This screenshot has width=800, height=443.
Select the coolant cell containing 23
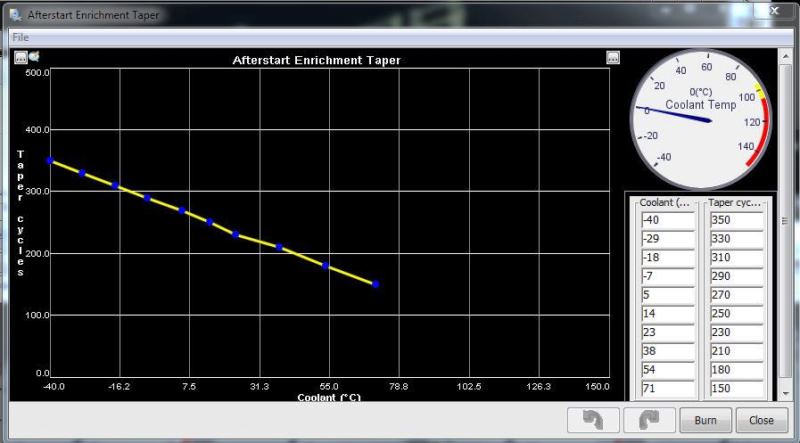click(666, 331)
